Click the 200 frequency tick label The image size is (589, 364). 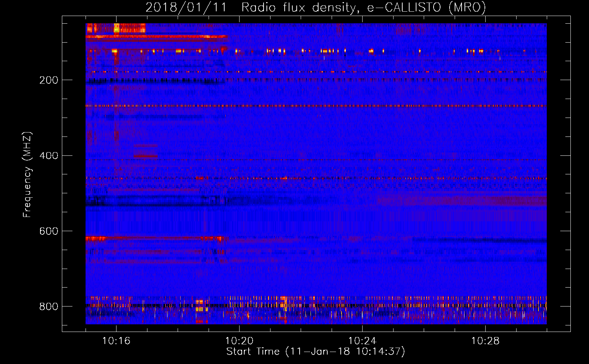(x=49, y=80)
